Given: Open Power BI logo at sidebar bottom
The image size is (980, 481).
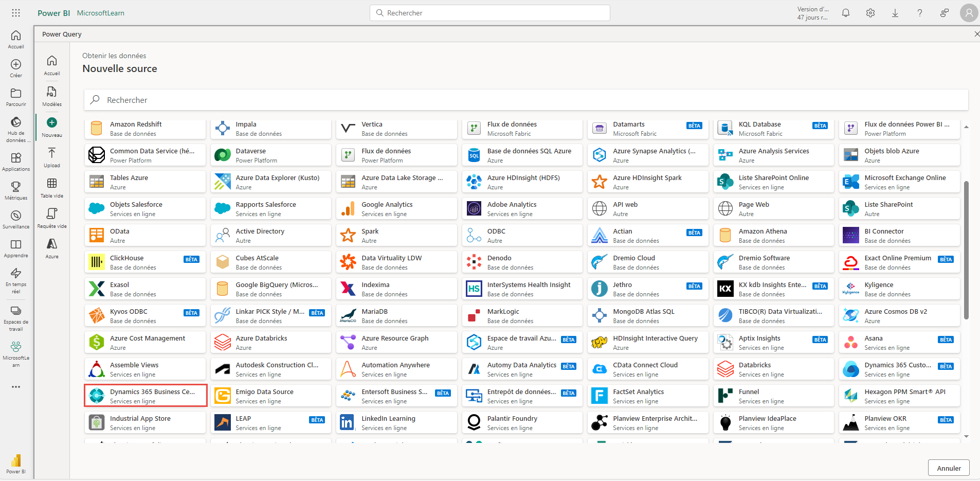Looking at the screenshot, I should [16, 464].
